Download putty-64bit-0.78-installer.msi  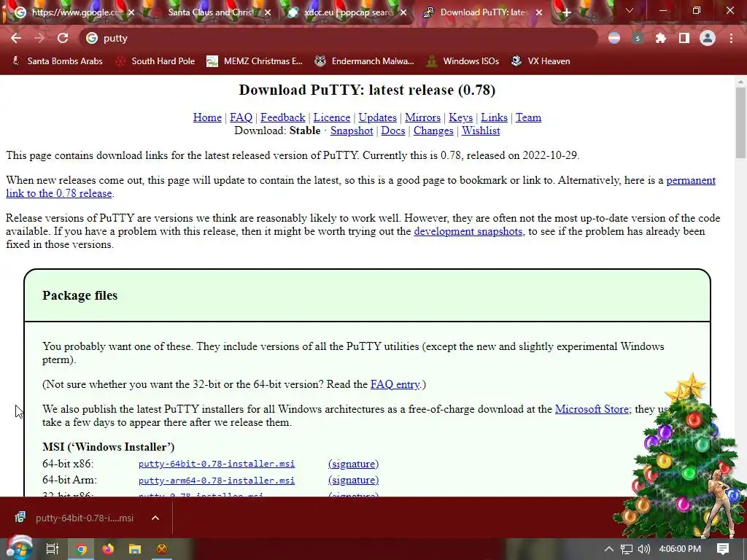click(216, 464)
